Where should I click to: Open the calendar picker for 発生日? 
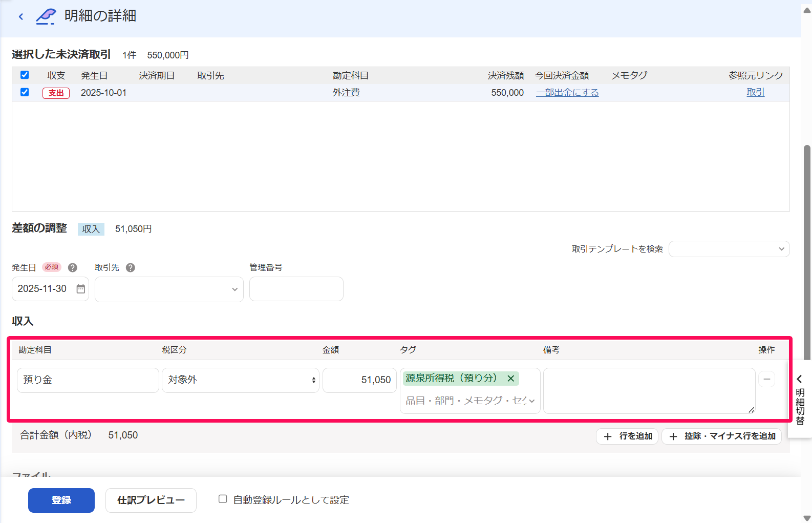click(81, 289)
